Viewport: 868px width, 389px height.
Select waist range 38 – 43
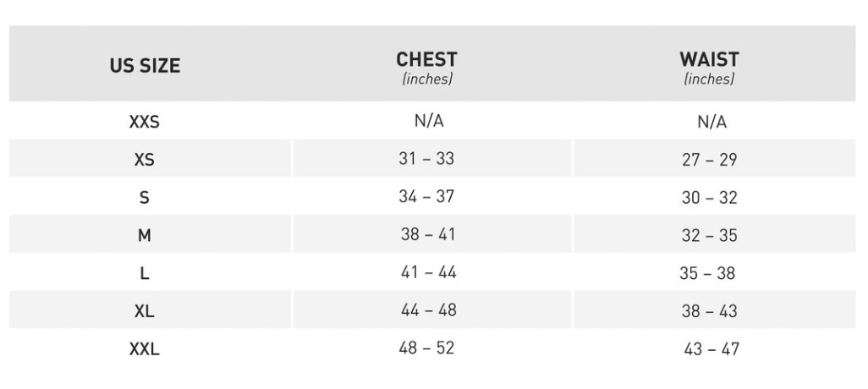click(710, 311)
